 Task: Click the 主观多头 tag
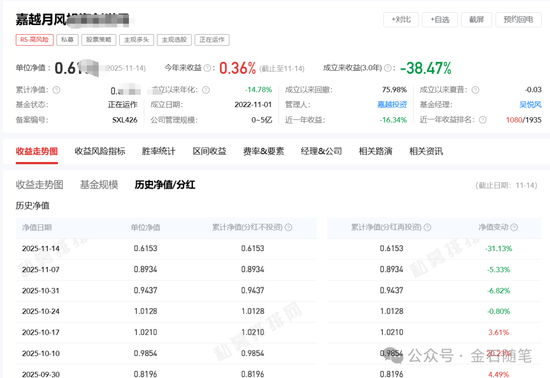136,40
